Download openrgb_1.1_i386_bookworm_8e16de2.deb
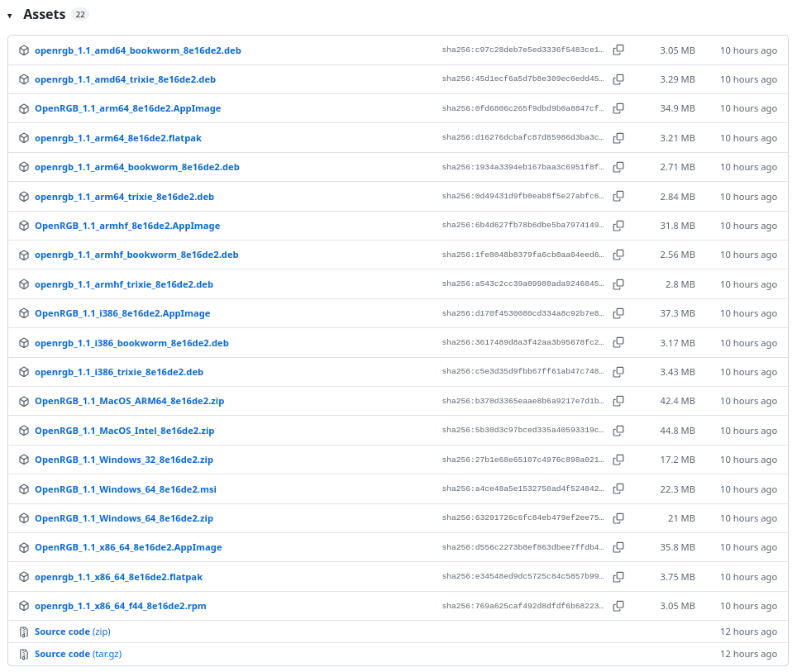 point(131,342)
